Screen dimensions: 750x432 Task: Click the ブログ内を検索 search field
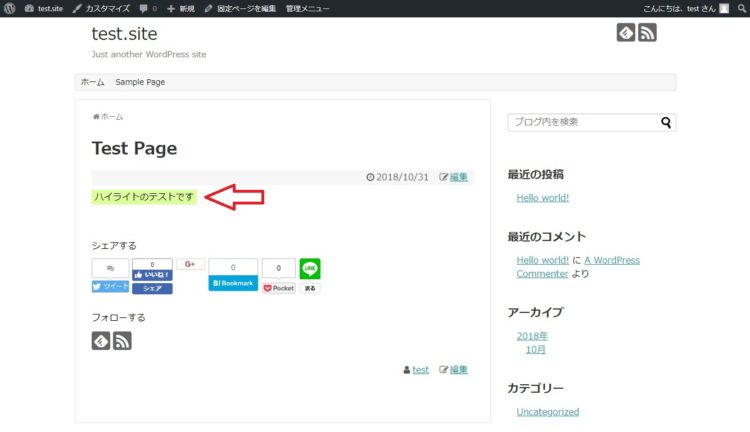tap(582, 123)
